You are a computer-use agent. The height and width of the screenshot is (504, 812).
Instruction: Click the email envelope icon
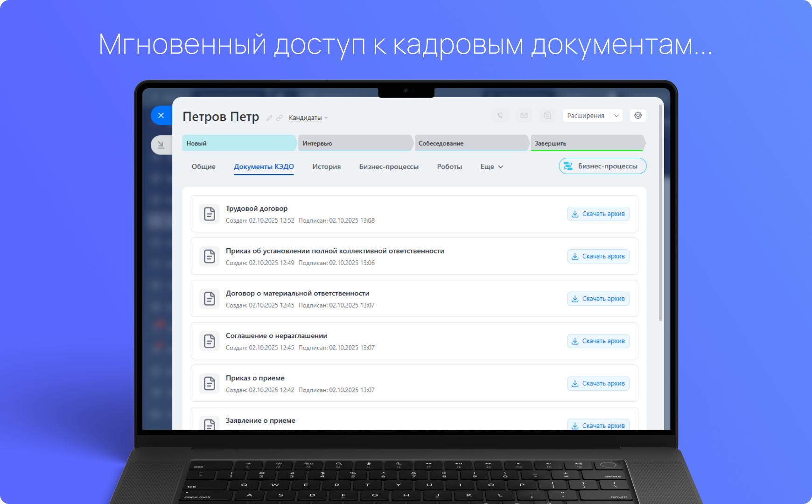(524, 115)
